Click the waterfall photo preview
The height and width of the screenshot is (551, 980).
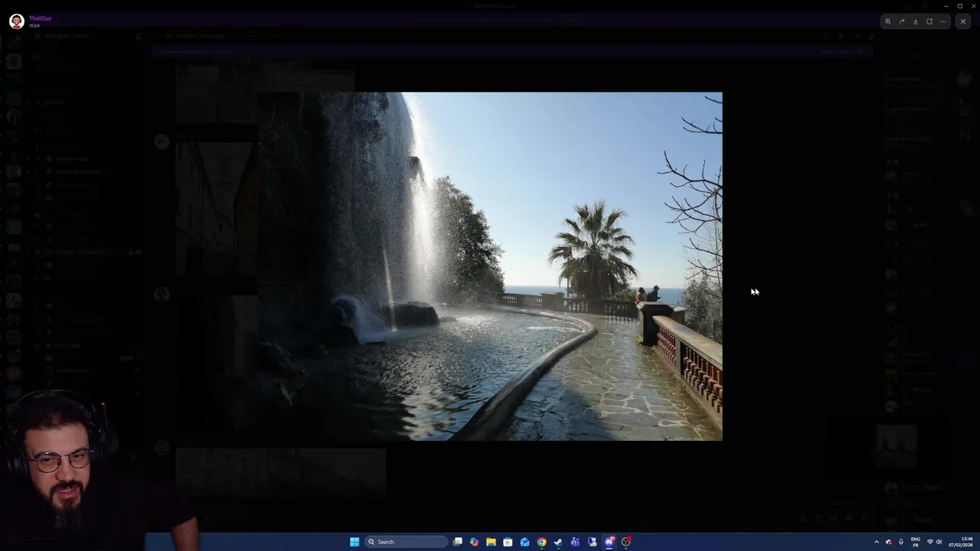490,266
